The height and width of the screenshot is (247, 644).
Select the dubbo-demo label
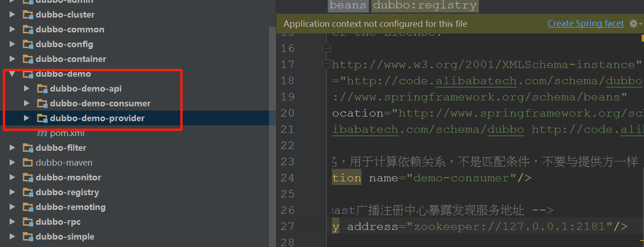tap(63, 74)
